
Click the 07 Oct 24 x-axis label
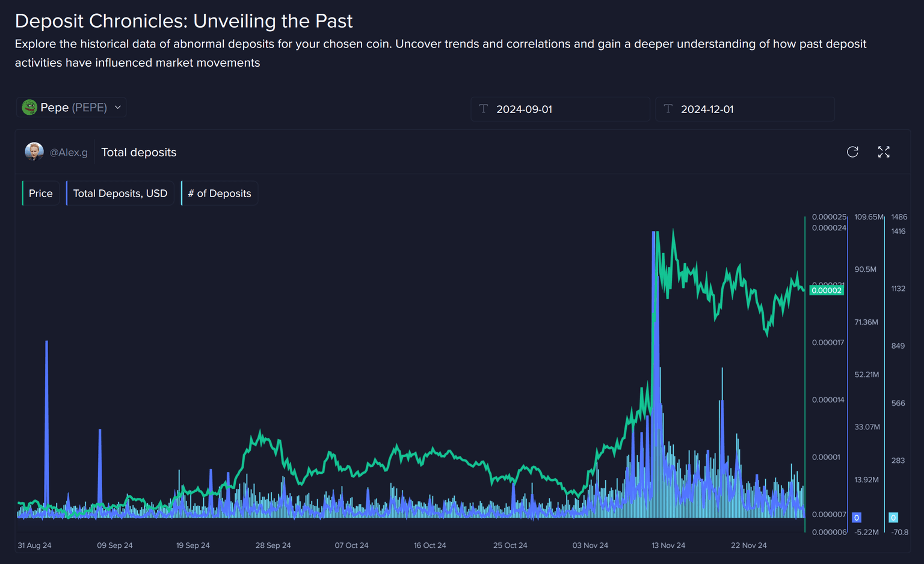tap(351, 545)
